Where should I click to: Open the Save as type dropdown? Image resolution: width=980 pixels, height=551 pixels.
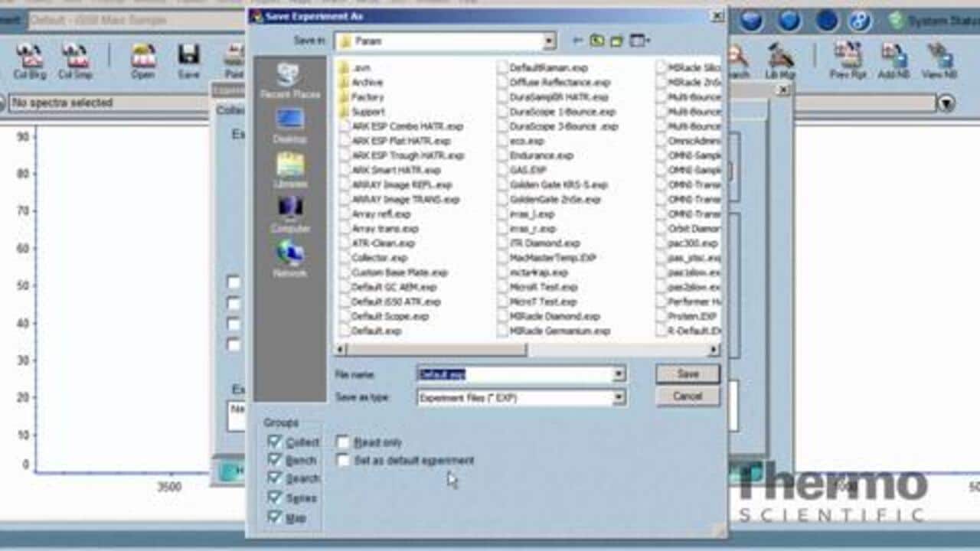pyautogui.click(x=619, y=397)
